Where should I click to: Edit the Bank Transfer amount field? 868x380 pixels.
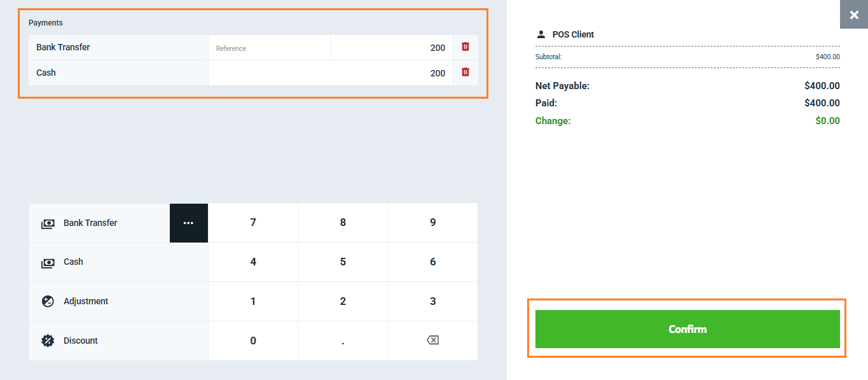[391, 48]
